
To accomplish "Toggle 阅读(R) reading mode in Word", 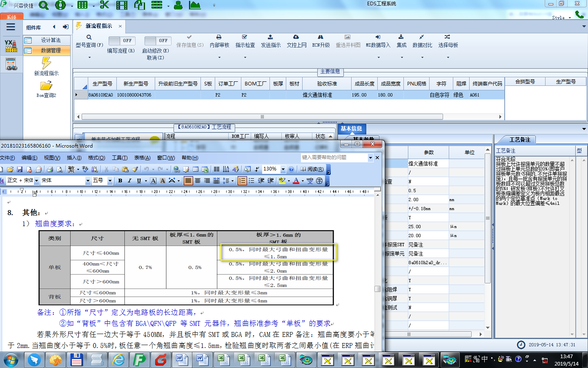I will 312,169.
